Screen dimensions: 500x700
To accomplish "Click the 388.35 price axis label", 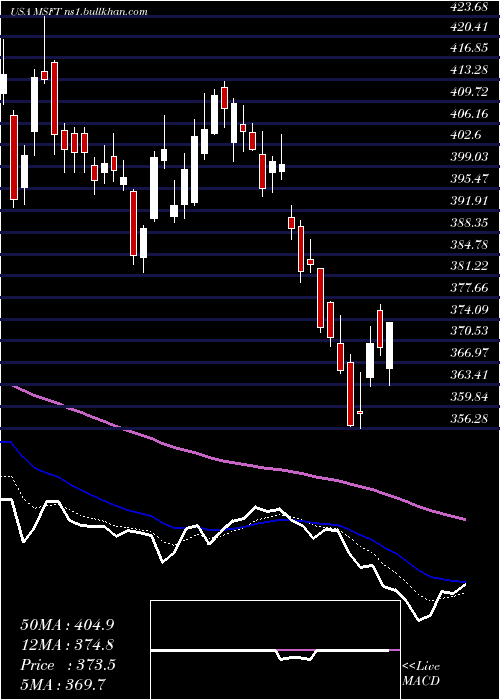I will [469, 223].
